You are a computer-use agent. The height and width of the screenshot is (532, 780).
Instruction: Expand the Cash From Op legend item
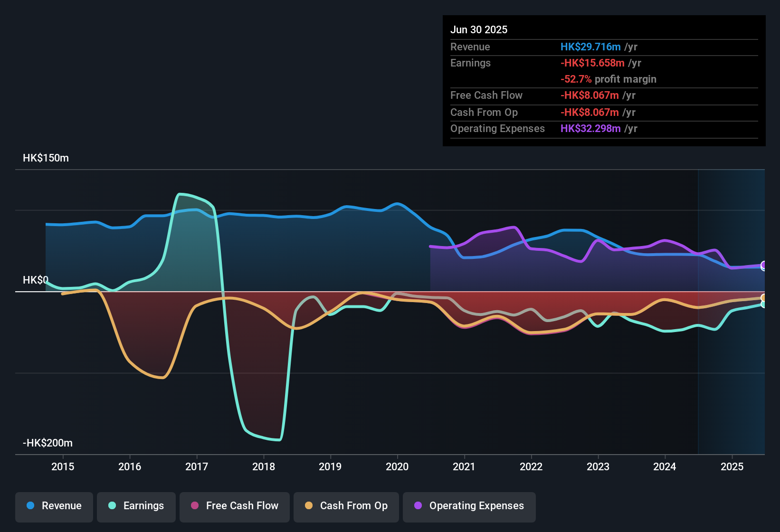point(346,506)
